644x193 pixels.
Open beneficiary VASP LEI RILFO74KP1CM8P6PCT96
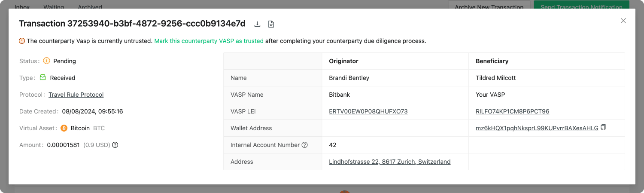coord(512,111)
